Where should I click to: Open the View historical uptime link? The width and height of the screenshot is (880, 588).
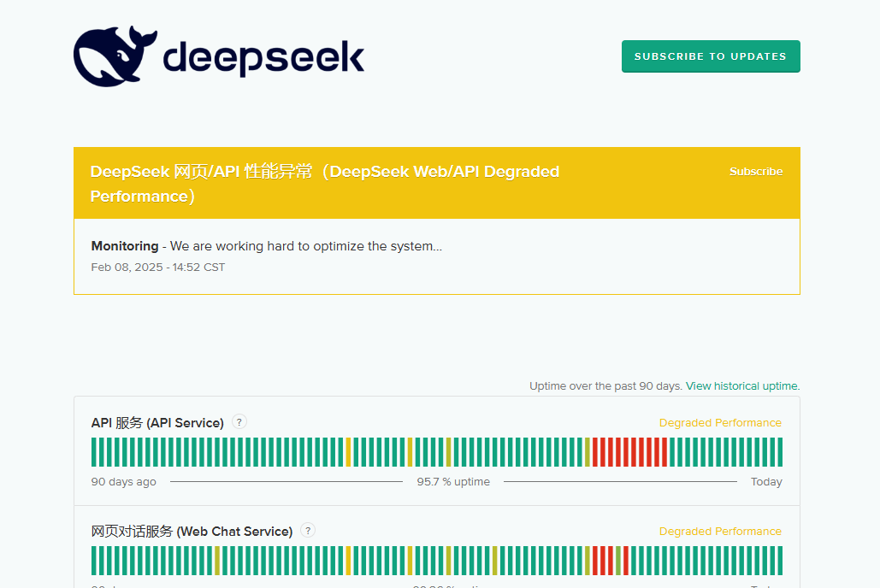coord(742,386)
